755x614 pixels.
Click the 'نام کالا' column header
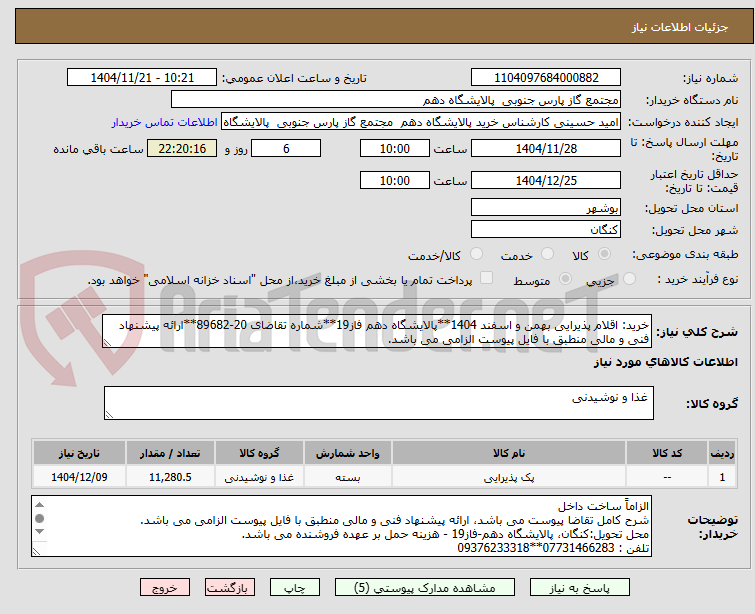click(509, 453)
